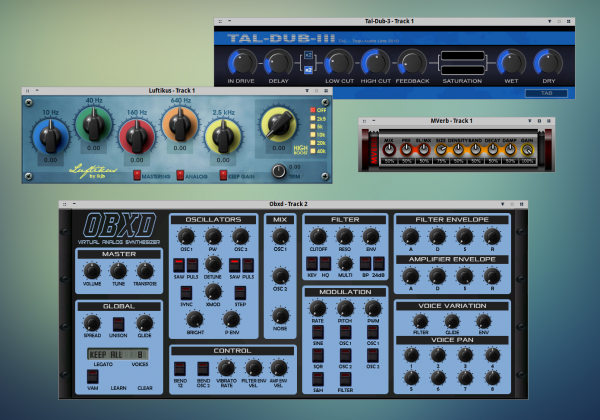Toggle the lower highlighted x2 button in Tal-Dub-3
The image size is (600, 420).
point(308,70)
